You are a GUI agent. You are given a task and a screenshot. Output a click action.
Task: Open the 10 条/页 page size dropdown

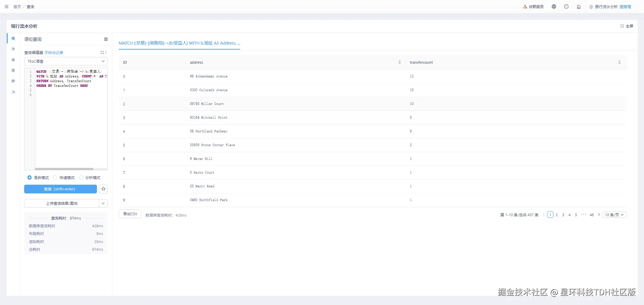tap(614, 215)
